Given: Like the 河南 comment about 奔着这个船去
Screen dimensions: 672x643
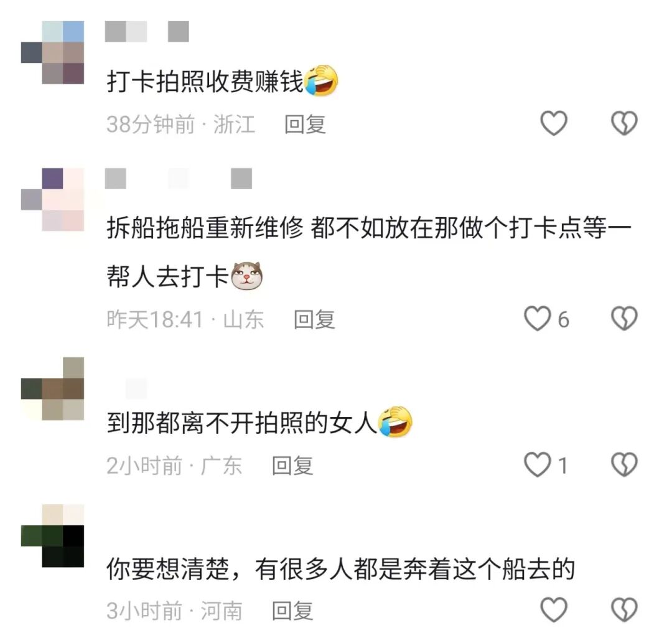Looking at the screenshot, I should point(554,609).
